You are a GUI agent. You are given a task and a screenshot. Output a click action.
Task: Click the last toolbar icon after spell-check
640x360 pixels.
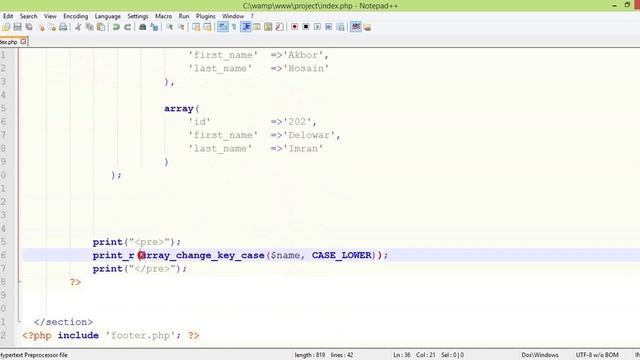click(x=367, y=27)
